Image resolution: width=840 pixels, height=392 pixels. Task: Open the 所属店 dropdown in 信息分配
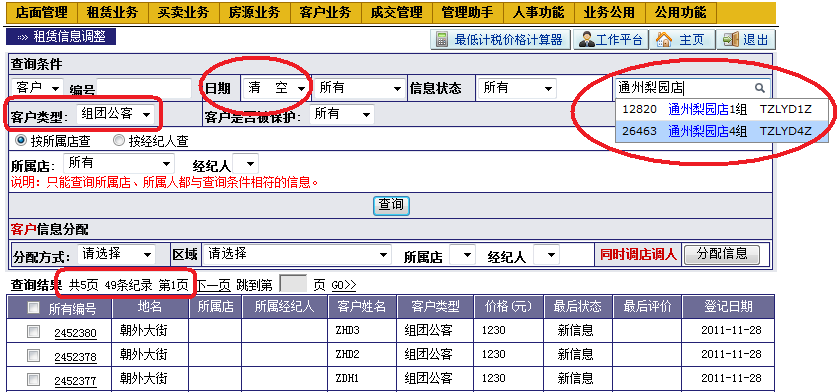[x=462, y=255]
